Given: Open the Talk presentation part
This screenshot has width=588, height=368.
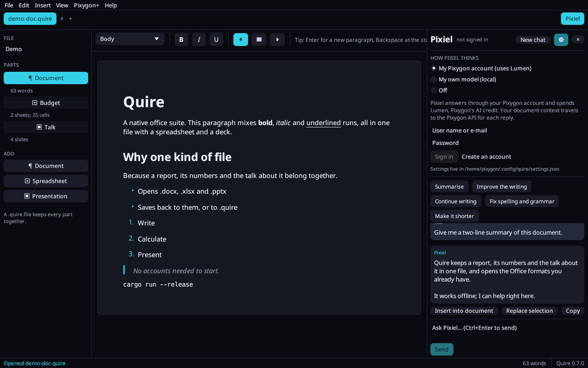Looking at the screenshot, I should click(46, 127).
